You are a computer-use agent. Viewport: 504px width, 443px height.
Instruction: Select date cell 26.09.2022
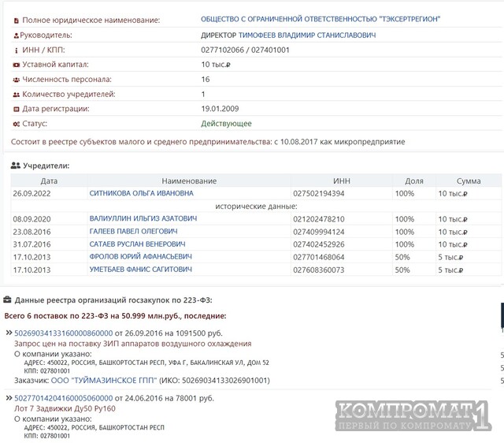(31, 194)
